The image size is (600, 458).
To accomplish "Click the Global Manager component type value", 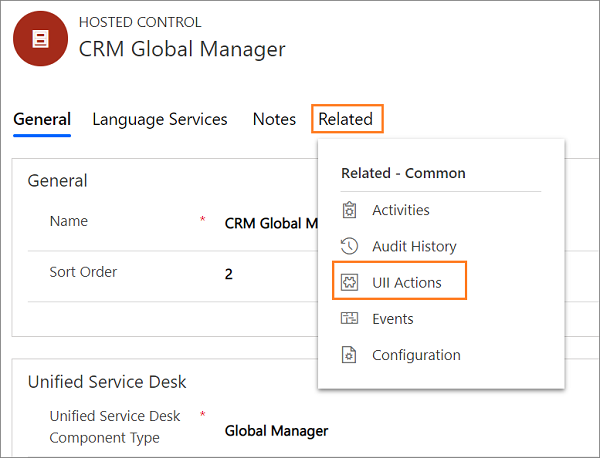I will 276,431.
